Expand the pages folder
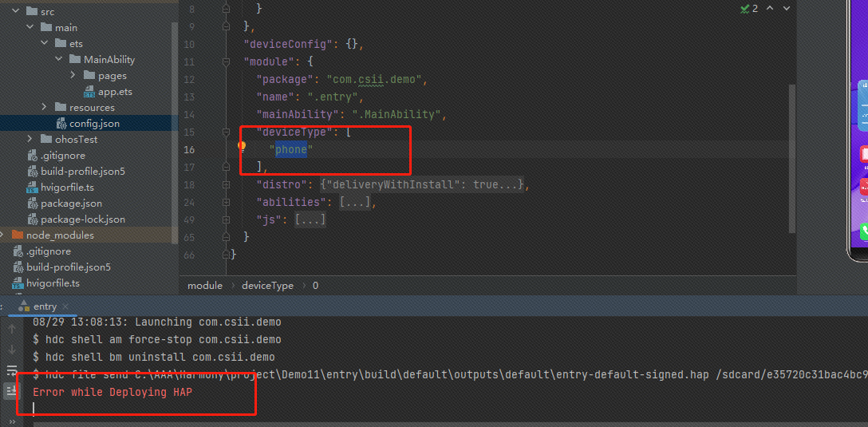 click(73, 76)
